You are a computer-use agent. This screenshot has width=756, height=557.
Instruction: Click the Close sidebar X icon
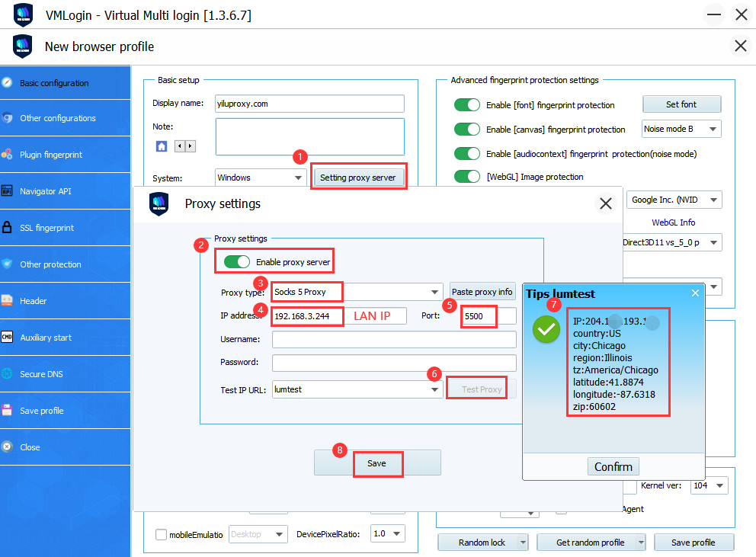coord(7,447)
